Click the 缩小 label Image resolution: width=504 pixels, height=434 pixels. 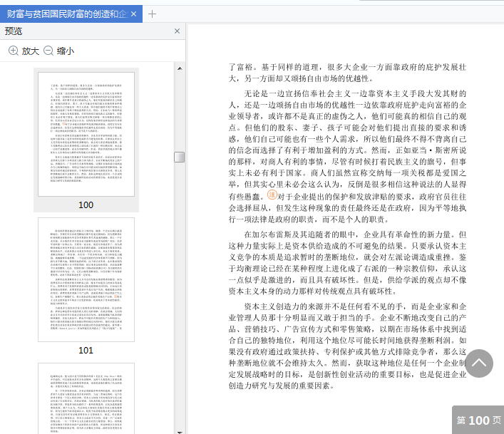point(66,51)
